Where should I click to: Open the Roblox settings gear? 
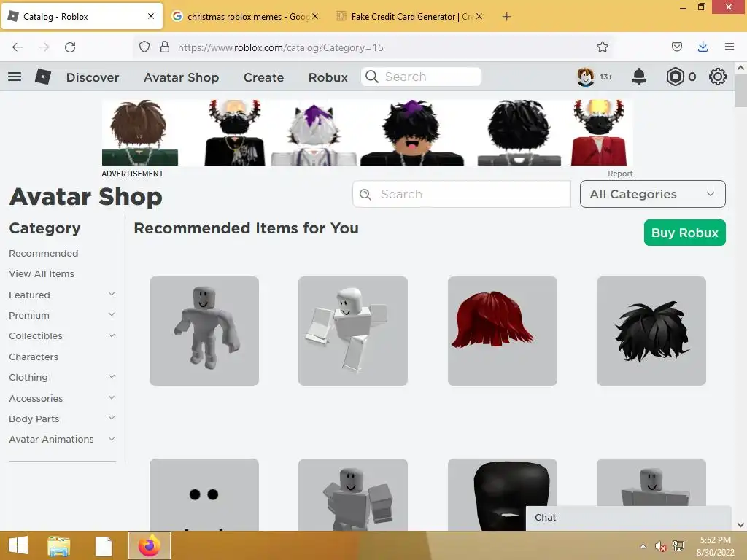tap(718, 77)
